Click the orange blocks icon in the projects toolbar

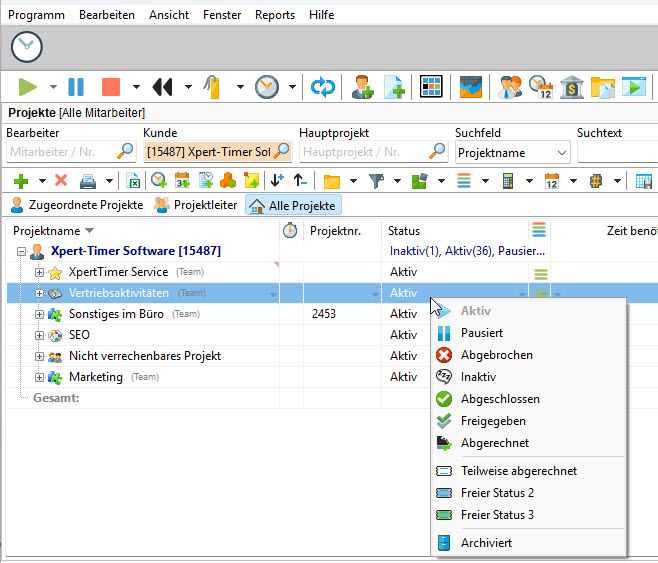coord(228,181)
